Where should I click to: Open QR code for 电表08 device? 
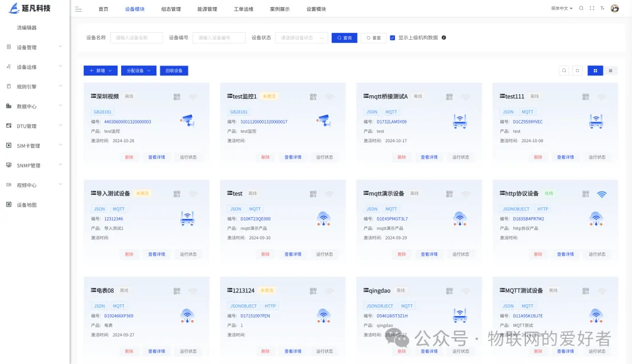(x=177, y=291)
